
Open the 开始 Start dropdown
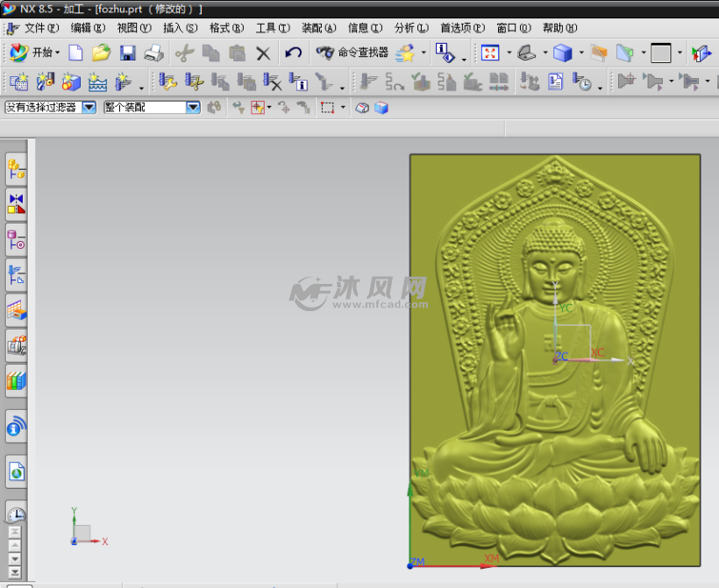36,53
